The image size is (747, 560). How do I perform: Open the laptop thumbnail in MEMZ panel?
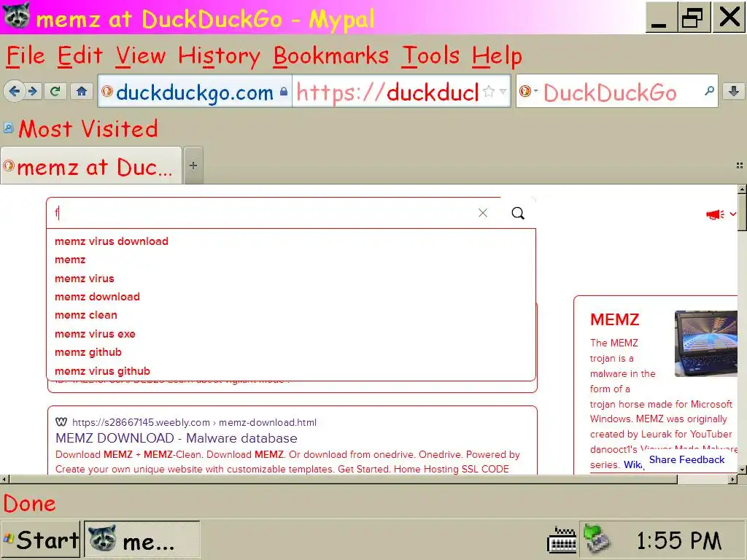[x=706, y=343]
